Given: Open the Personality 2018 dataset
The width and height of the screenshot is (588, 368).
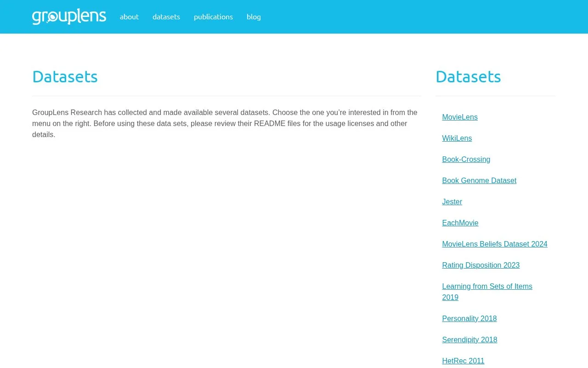Looking at the screenshot, I should click(x=469, y=319).
